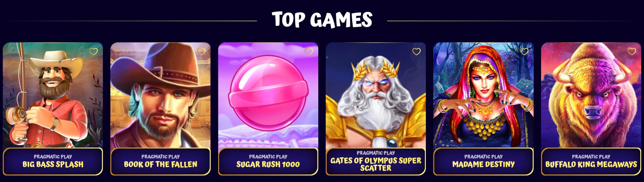Toggle heart on Book of the Fallen
Viewport: 644px width, 182px height.
tap(201, 51)
